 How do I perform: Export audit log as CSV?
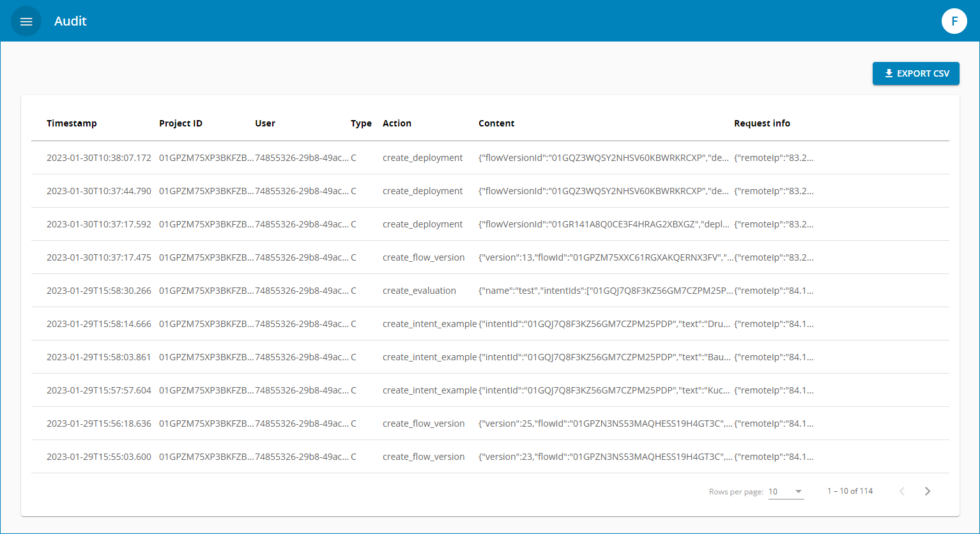(x=916, y=73)
